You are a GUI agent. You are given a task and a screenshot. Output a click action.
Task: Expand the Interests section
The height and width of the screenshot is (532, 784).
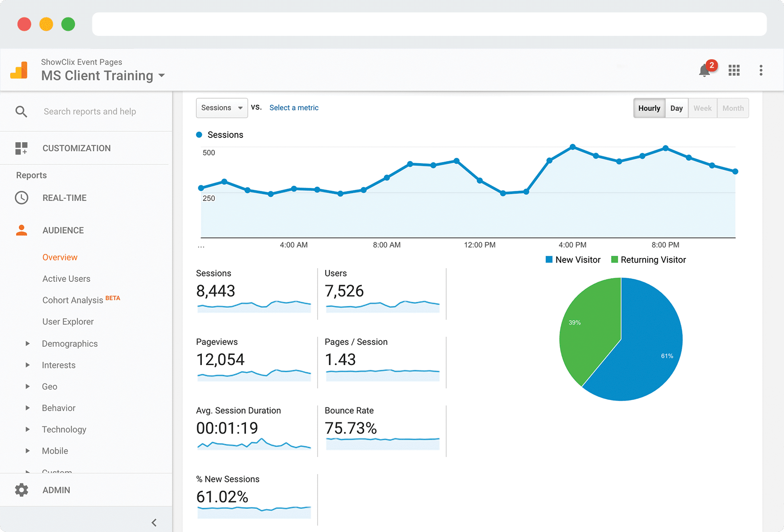tap(28, 365)
